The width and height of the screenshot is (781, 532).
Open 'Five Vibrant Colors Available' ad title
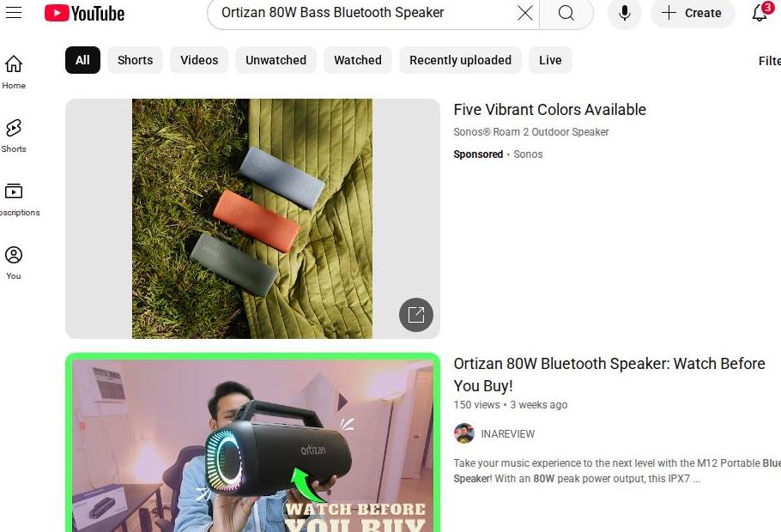click(x=549, y=110)
